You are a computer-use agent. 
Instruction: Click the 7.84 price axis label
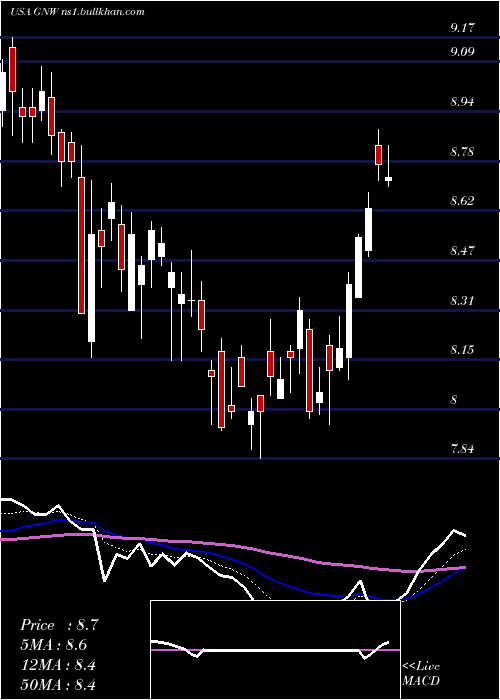(462, 449)
